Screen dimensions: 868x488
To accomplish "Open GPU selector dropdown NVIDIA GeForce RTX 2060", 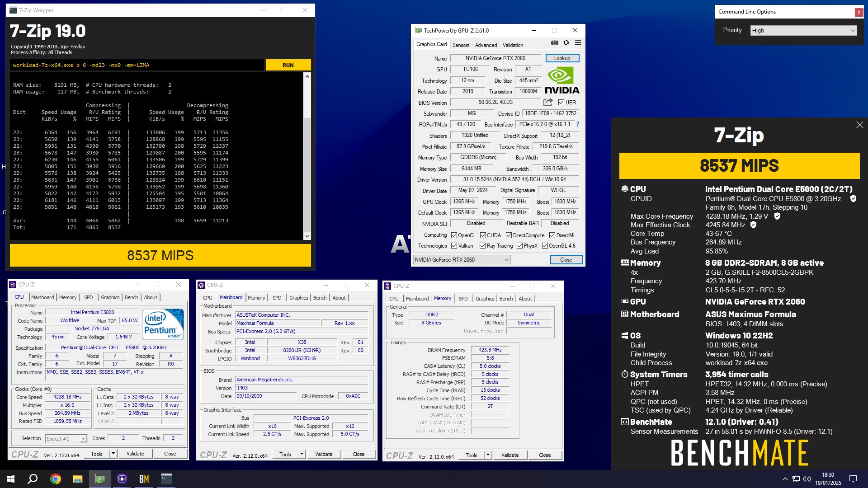I will click(x=462, y=260).
